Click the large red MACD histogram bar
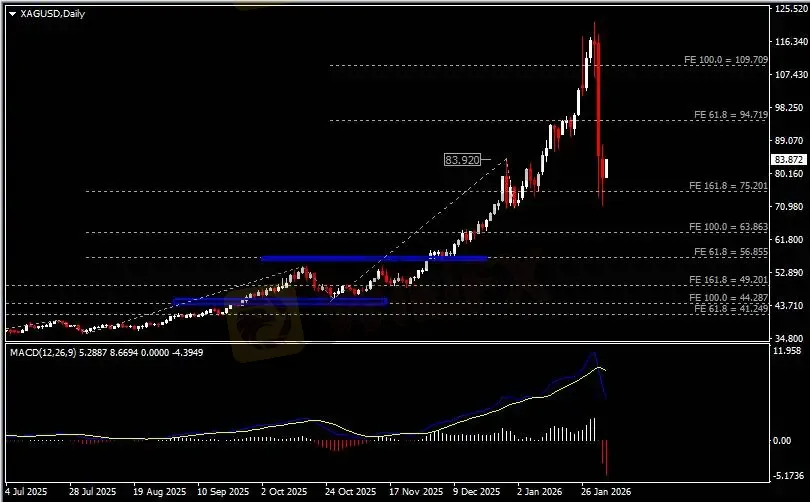The image size is (810, 502). coord(606,458)
